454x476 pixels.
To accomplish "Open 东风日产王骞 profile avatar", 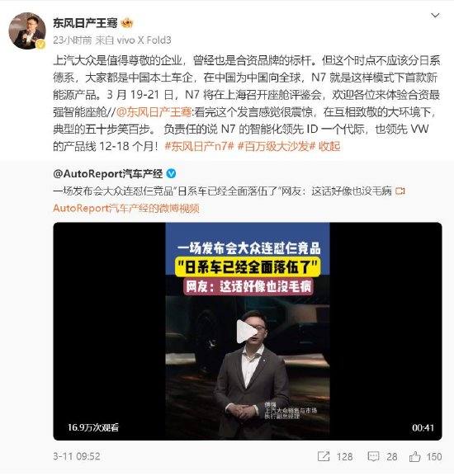I will 27,31.
